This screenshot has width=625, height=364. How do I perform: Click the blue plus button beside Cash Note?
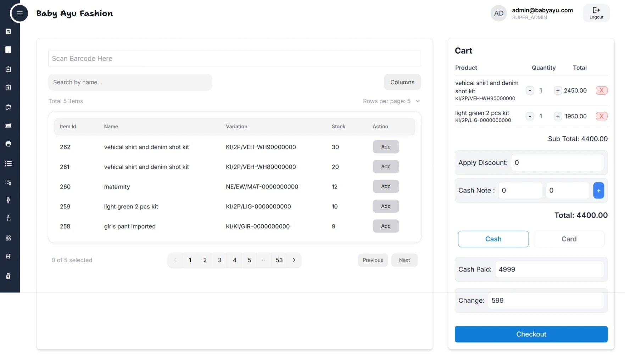[598, 190]
